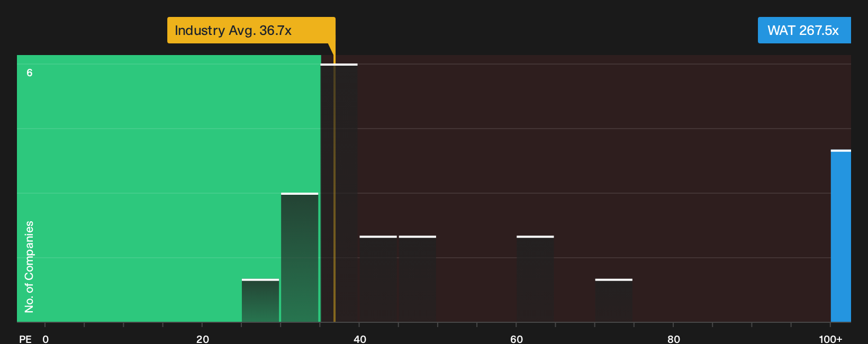Select the histogram bar for 30-35 PE
The width and height of the screenshot is (868, 344).
pyautogui.click(x=300, y=258)
